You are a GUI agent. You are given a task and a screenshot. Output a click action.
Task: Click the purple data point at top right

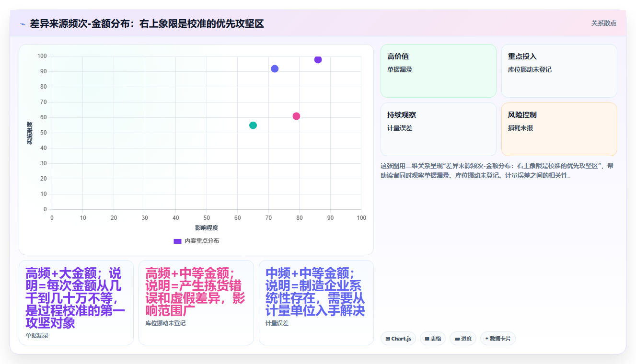pos(318,59)
